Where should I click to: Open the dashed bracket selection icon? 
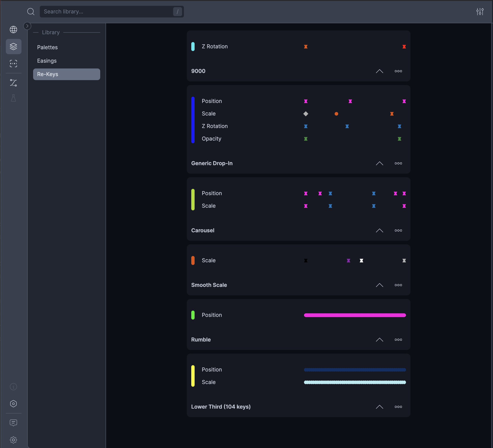pos(13,64)
